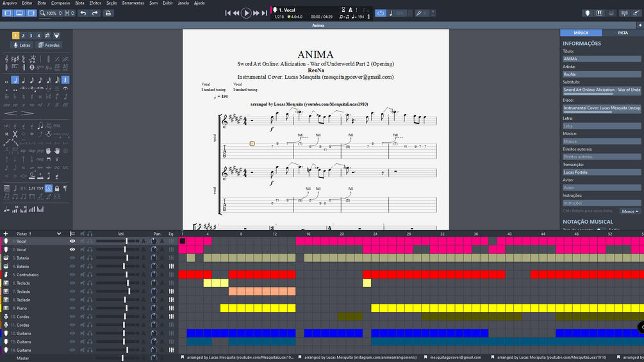644x362 pixels.
Task: Jump to the first bar
Action: click(227, 13)
